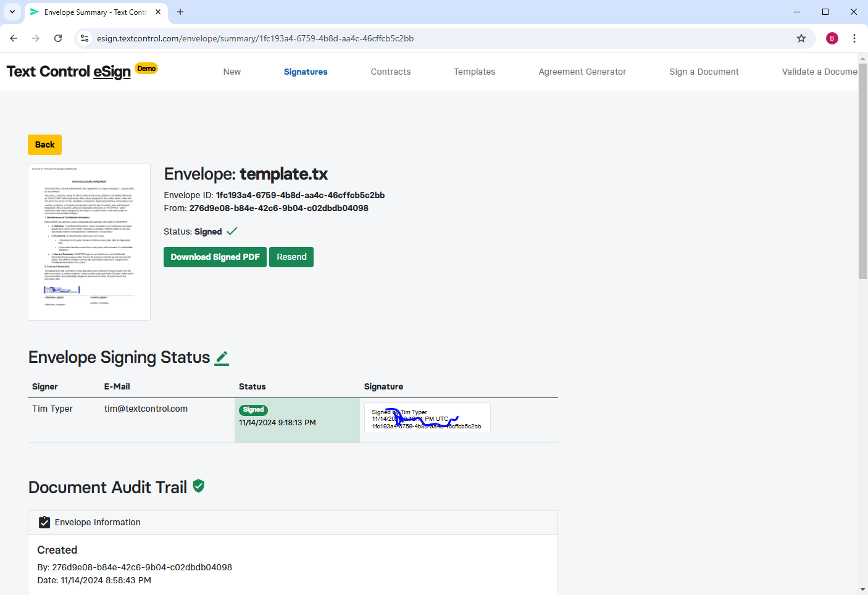Click the browser forward arrow
The height and width of the screenshot is (595, 868).
tap(36, 38)
